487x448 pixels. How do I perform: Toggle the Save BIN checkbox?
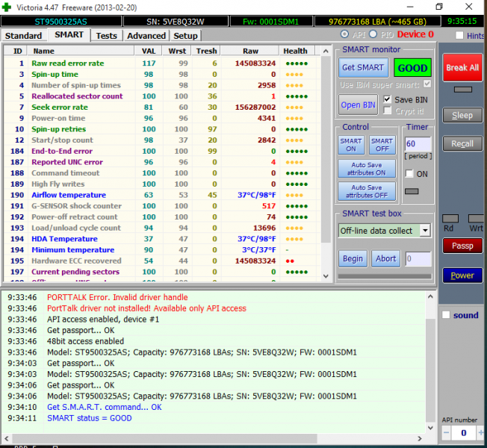pyautogui.click(x=387, y=99)
